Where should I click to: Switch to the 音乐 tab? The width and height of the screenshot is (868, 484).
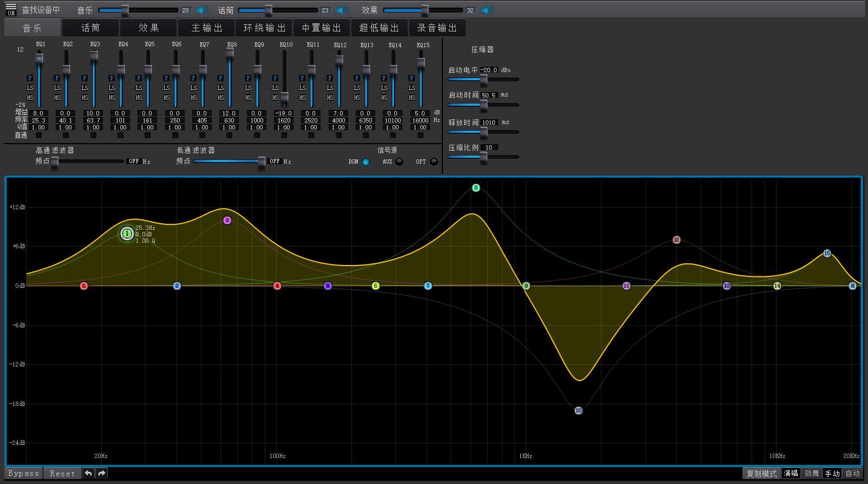tap(32, 28)
